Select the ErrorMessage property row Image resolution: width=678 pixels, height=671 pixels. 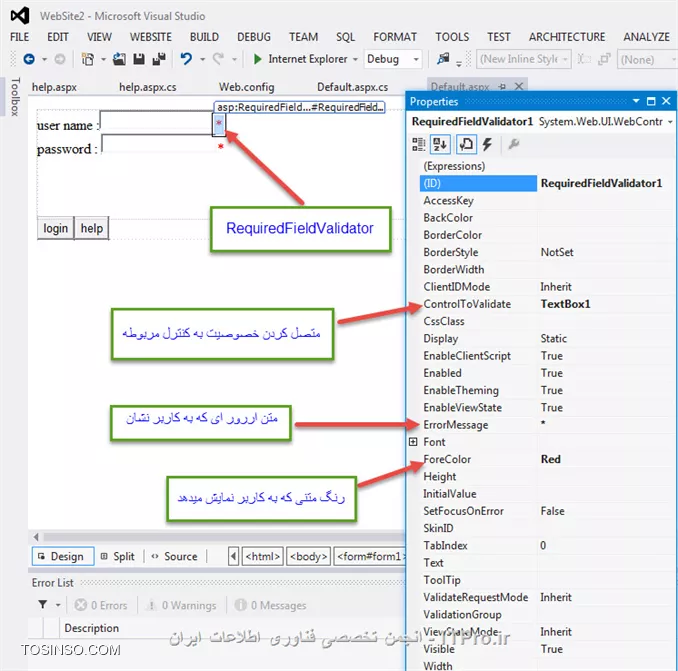click(546, 425)
